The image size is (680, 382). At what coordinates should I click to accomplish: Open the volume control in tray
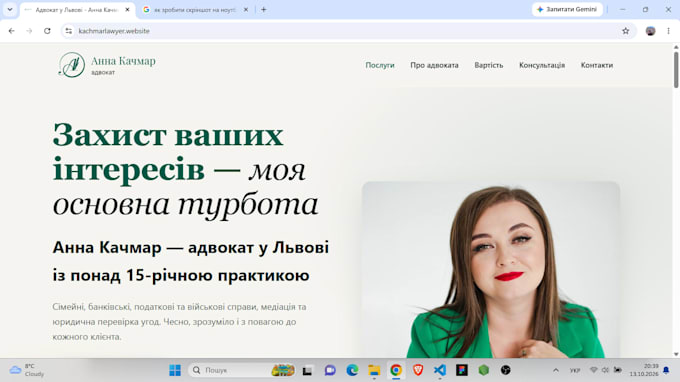click(x=605, y=370)
